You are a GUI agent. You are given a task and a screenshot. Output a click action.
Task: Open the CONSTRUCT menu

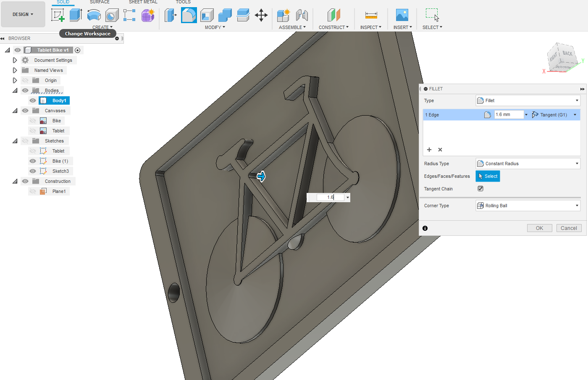pyautogui.click(x=333, y=27)
